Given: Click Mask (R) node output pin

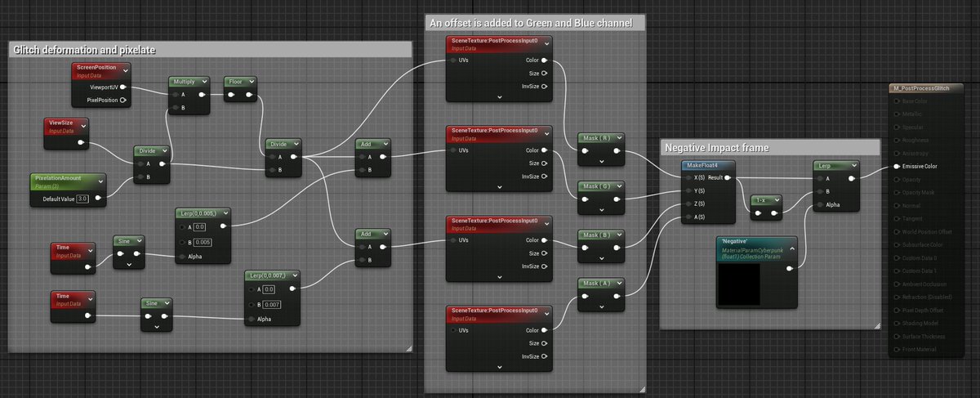Looking at the screenshot, I should [x=617, y=151].
